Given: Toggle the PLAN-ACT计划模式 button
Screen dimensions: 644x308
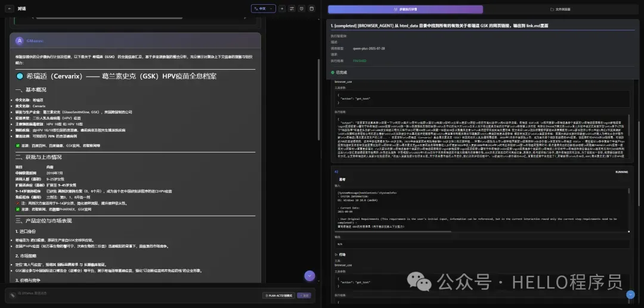Looking at the screenshot, I should (x=278, y=295).
